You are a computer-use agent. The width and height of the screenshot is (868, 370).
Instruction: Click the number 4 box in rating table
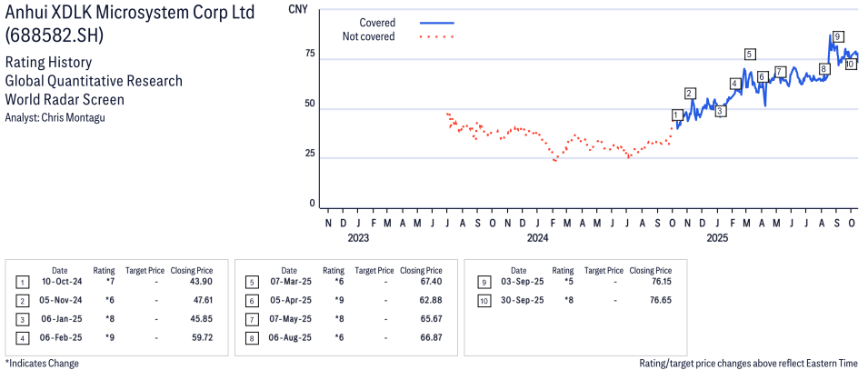tap(21, 338)
